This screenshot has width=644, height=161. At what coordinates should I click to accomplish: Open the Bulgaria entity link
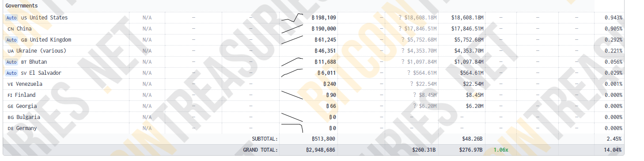click(28, 117)
